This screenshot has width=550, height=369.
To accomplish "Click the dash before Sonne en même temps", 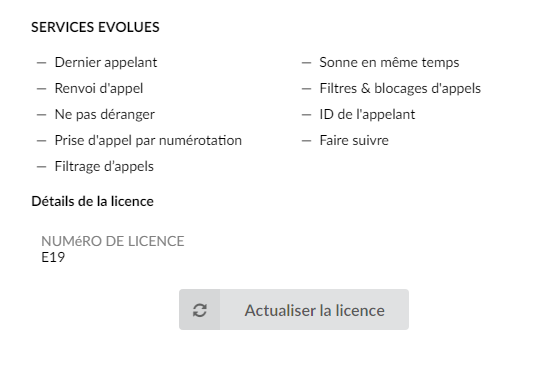I will click(x=306, y=63).
